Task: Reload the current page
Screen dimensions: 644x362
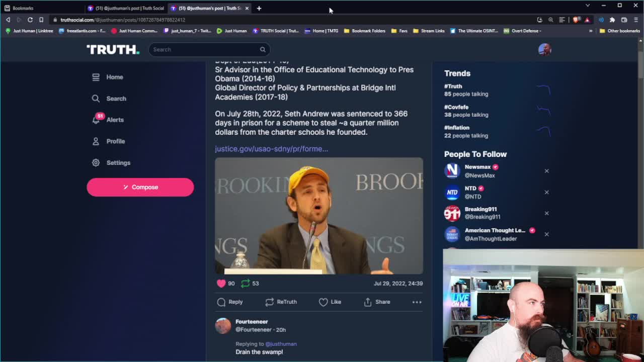Action: coord(30,20)
